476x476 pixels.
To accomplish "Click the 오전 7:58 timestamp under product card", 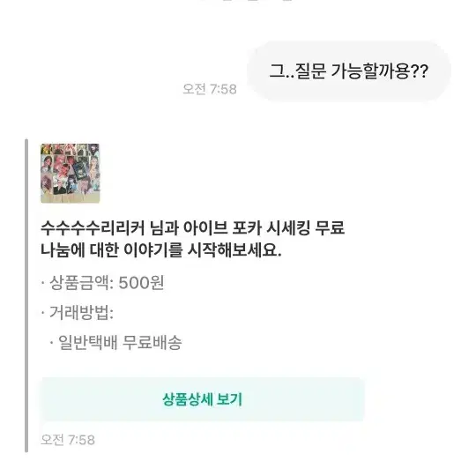I will point(68,440).
